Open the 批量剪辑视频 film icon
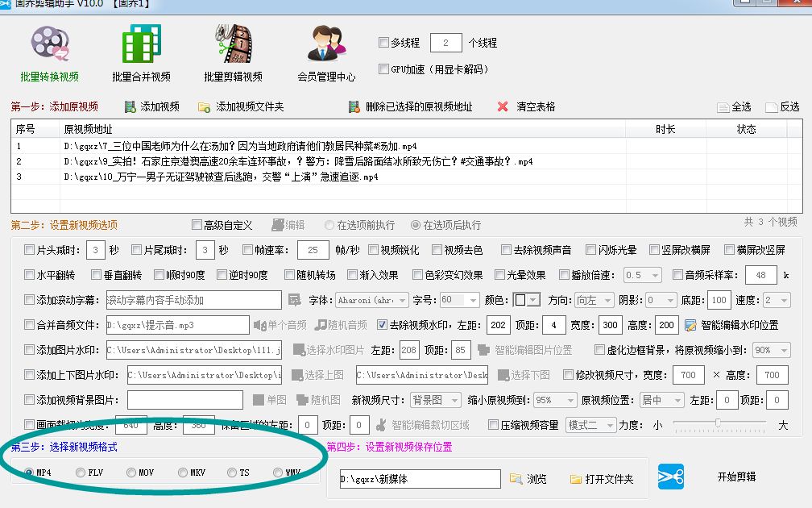 [x=233, y=44]
